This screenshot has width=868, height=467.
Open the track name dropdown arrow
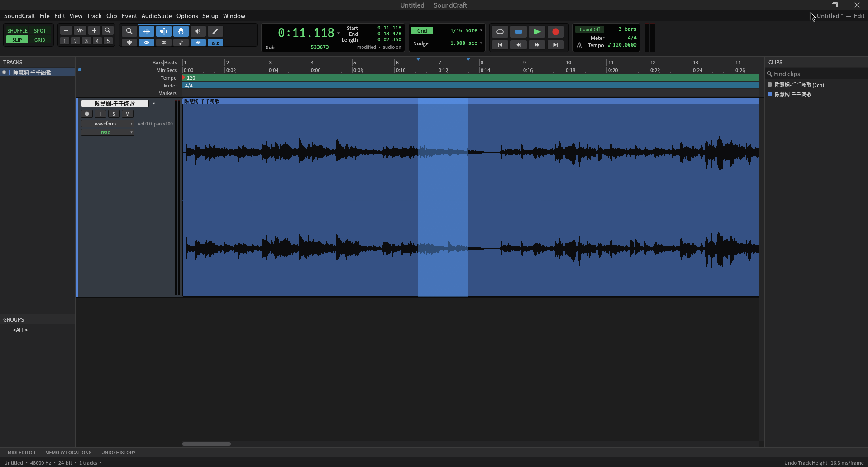[x=154, y=104]
